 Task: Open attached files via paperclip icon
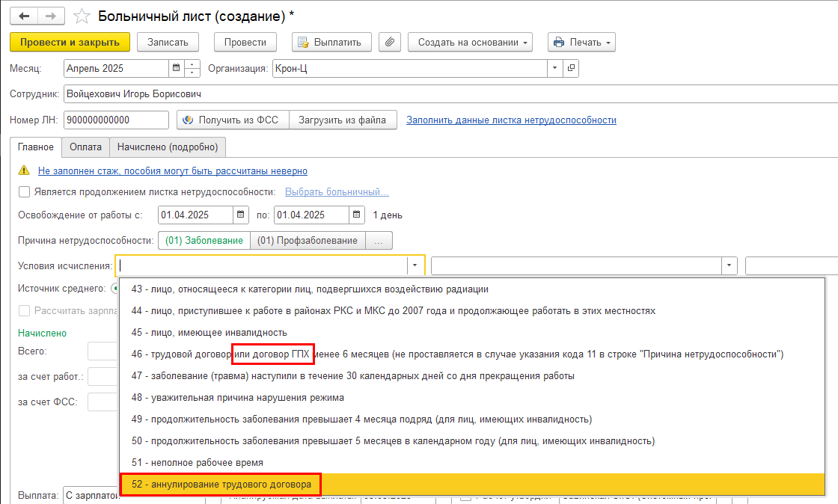pos(390,42)
